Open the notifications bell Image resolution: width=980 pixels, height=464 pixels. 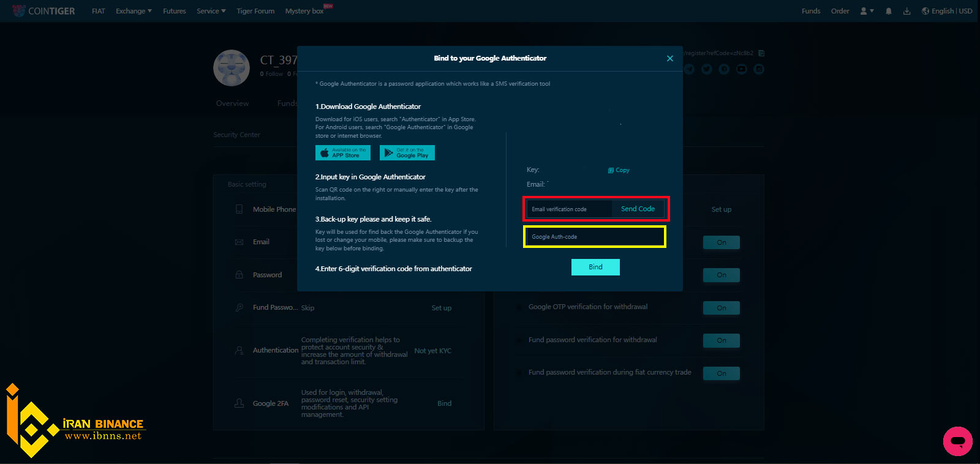[x=889, y=11]
